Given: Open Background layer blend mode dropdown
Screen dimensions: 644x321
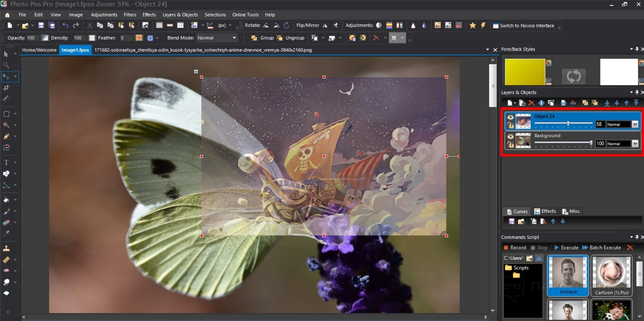Looking at the screenshot, I should tap(635, 144).
